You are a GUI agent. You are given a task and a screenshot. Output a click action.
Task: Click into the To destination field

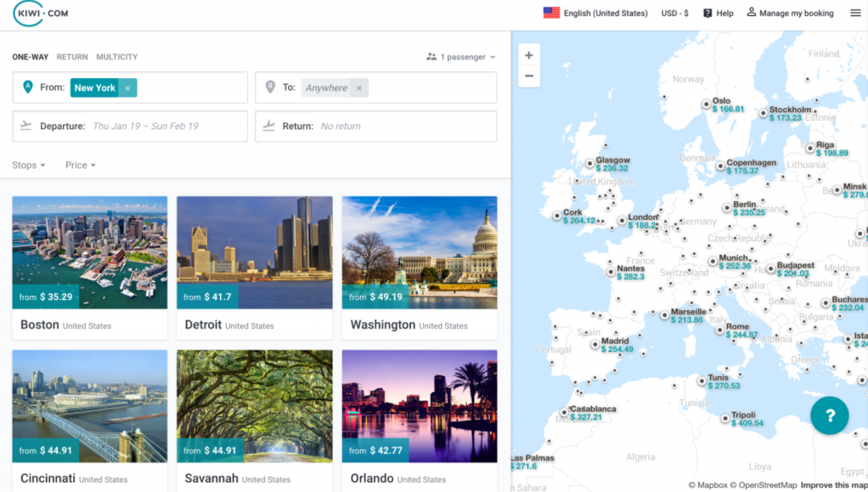click(x=376, y=87)
